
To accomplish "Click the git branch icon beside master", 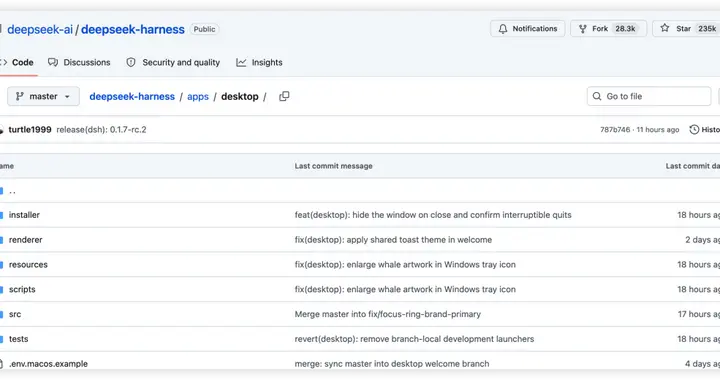I will 20,96.
